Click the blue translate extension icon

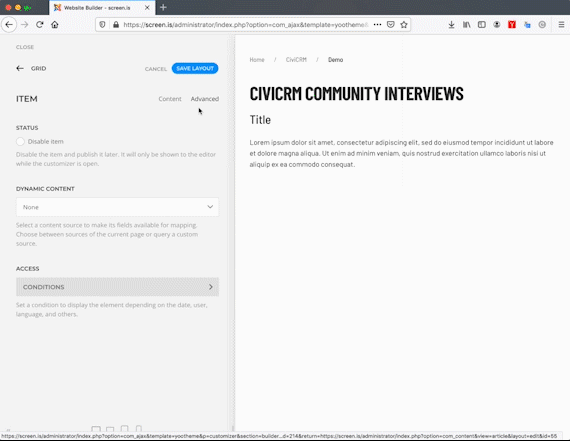[x=527, y=25]
